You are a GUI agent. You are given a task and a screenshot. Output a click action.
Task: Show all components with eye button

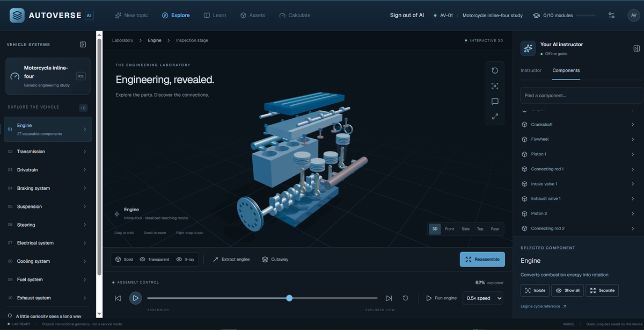[x=567, y=290]
